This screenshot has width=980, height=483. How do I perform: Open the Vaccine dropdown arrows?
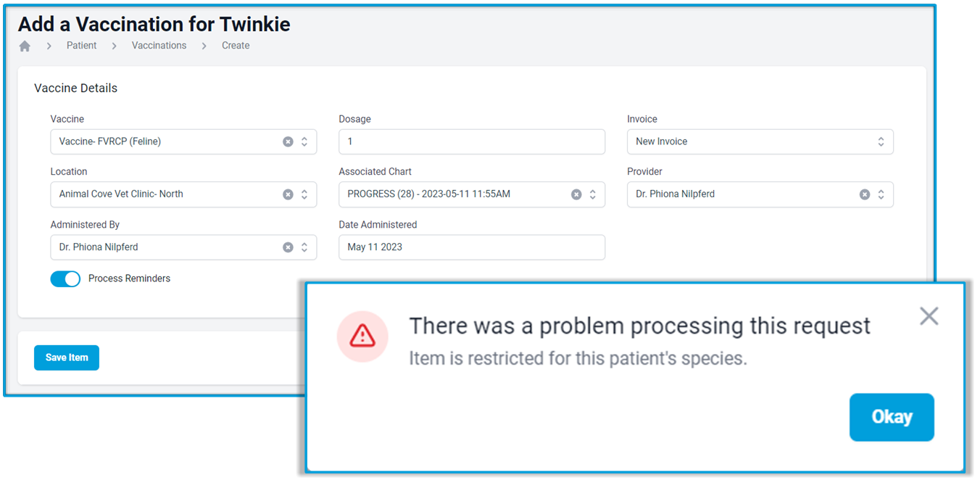pos(304,141)
